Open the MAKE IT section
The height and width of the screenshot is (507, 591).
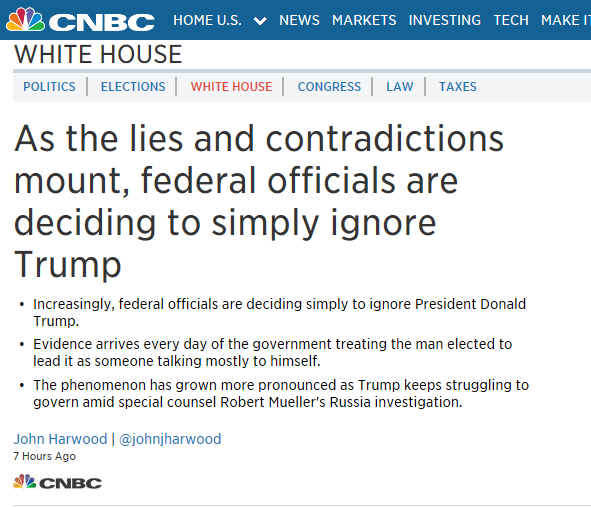[566, 20]
